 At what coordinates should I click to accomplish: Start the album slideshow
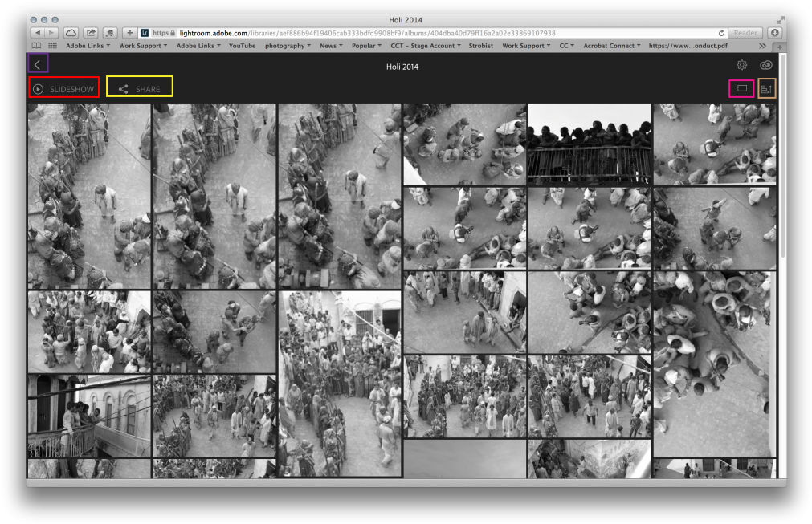click(x=63, y=88)
